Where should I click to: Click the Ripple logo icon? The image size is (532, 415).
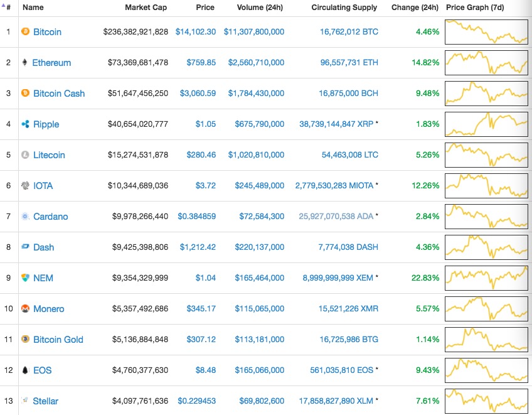coord(25,124)
